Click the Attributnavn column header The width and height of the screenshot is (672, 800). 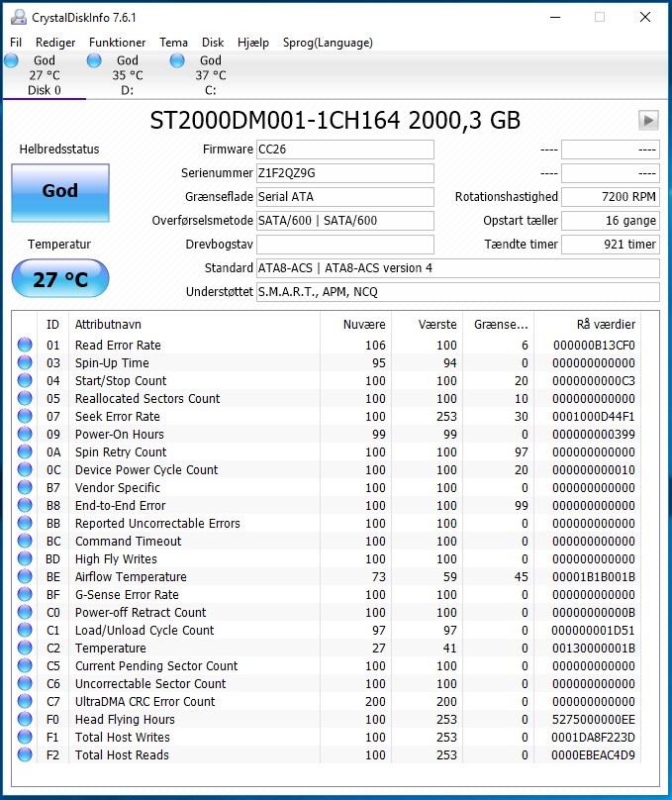pyautogui.click(x=194, y=325)
